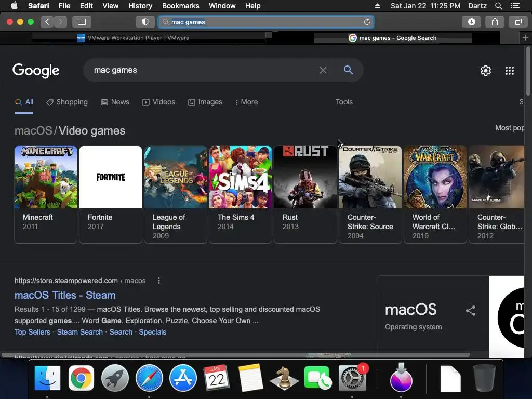Open the Top Sellers sitelink
532x399 pixels.
pos(32,332)
